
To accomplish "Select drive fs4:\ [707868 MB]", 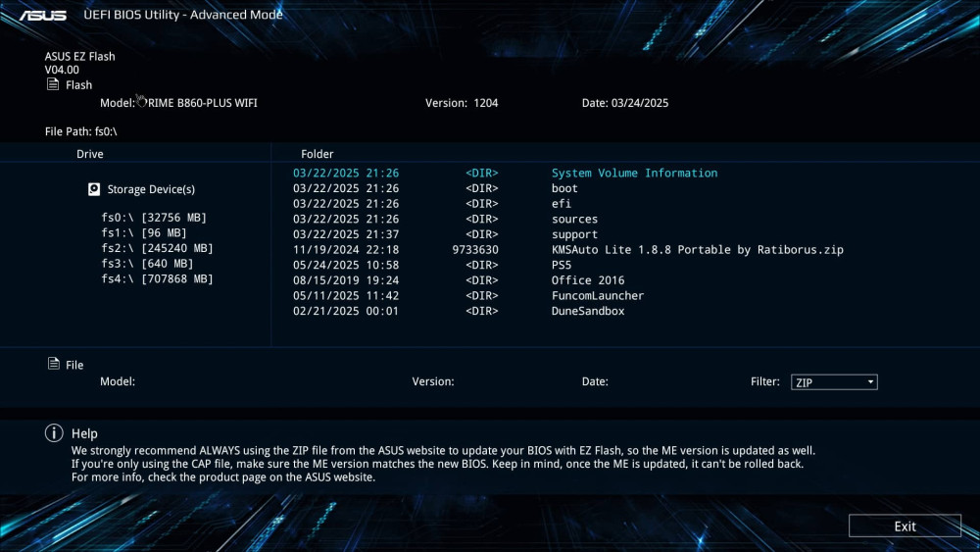I will (157, 278).
